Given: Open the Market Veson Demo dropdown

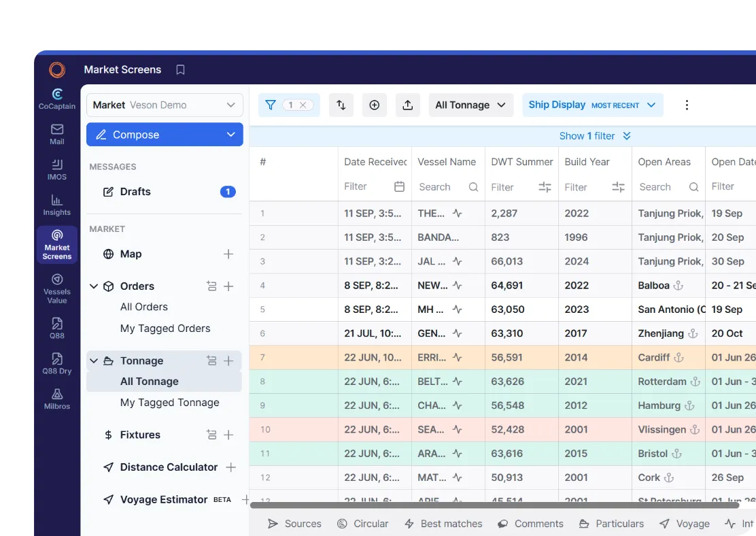Looking at the screenshot, I should (165, 105).
